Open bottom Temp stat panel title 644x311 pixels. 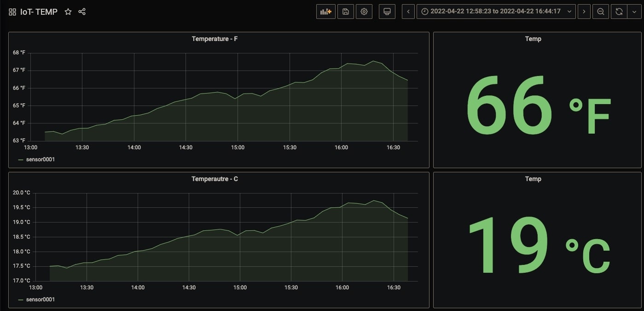[x=533, y=179]
